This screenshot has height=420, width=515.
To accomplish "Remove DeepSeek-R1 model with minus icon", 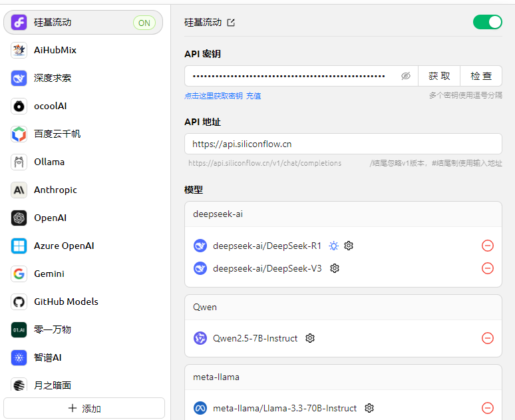I will (x=488, y=246).
